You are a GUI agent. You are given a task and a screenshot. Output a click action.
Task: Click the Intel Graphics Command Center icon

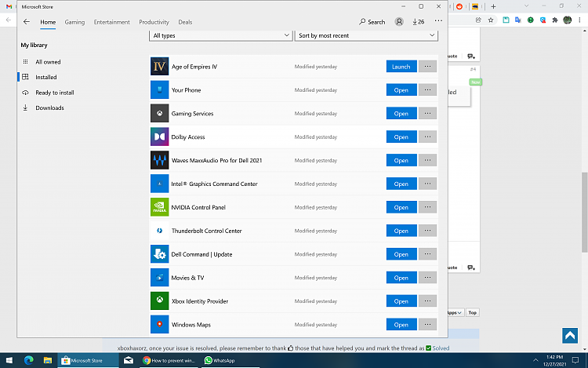(x=159, y=184)
